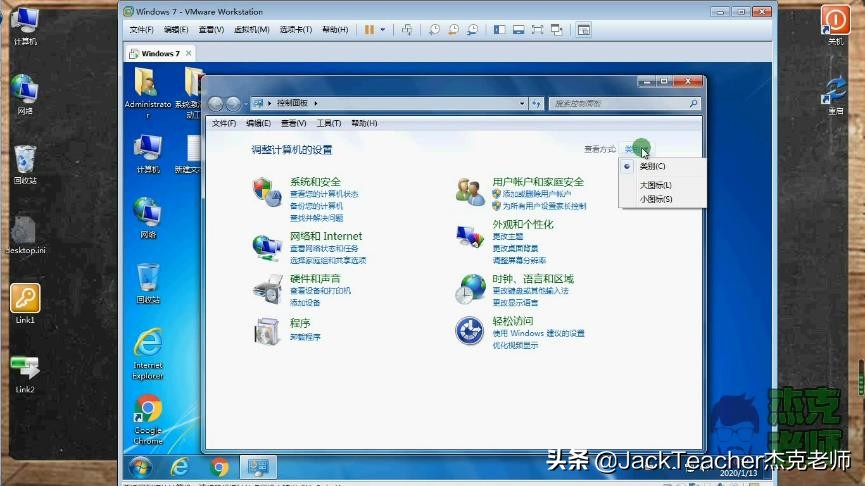Viewport: 865px width, 486px height.
Task: Click the 添加设备 link
Action: tap(305, 302)
